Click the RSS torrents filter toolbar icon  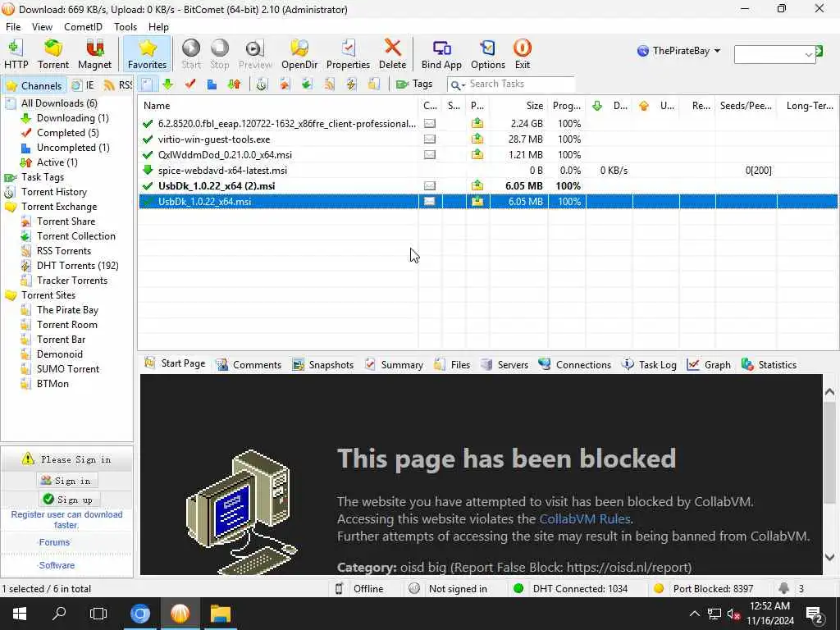point(329,84)
